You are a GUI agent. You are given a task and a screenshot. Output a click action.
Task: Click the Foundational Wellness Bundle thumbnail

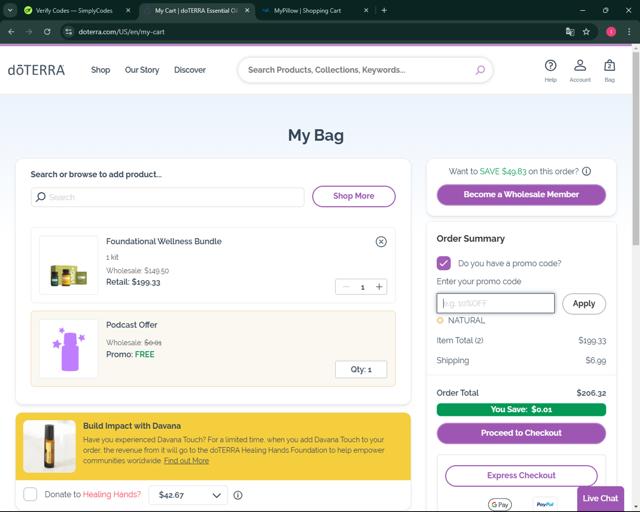(x=69, y=265)
